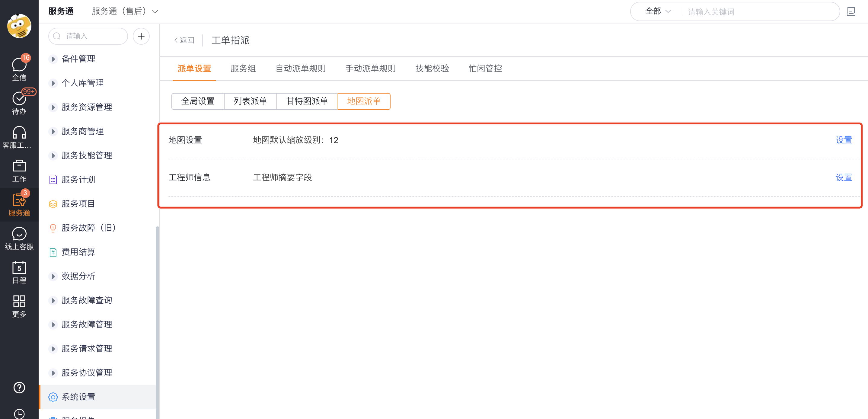
Task: Expand the 个人库管理 tree node
Action: 53,83
